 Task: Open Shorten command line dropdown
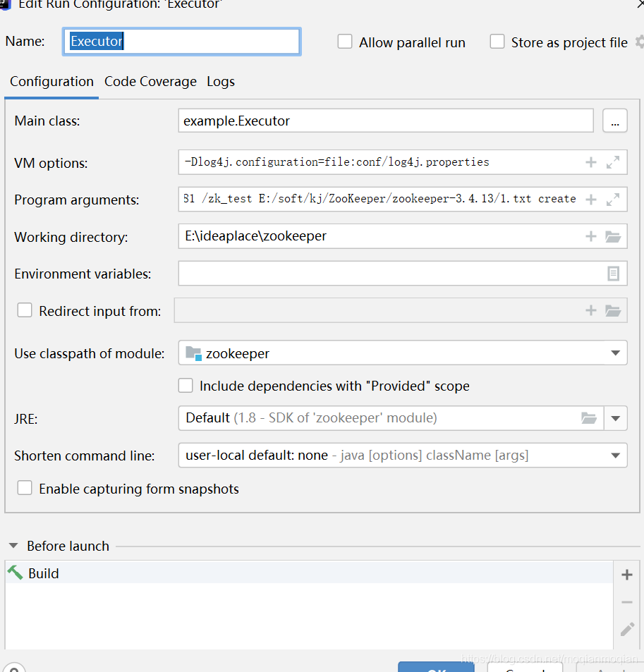(616, 456)
